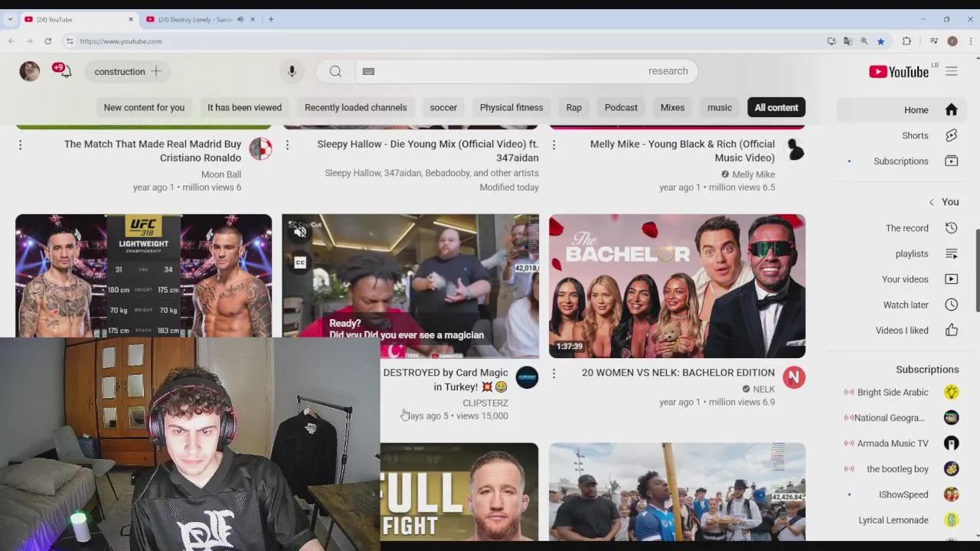Viewport: 980px width, 551px height.
Task: Select the Podcast filter chip
Action: click(621, 107)
